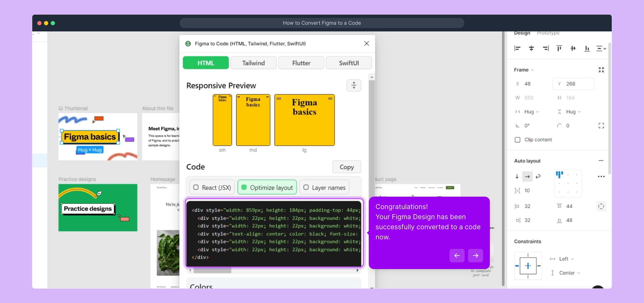Click the Copy code button
Image resolution: width=644 pixels, height=303 pixels.
click(347, 167)
